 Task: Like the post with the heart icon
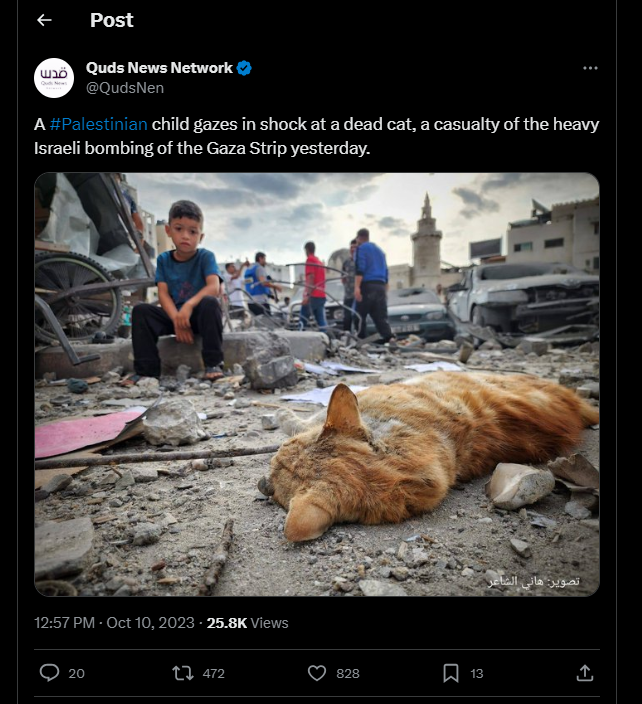point(317,673)
